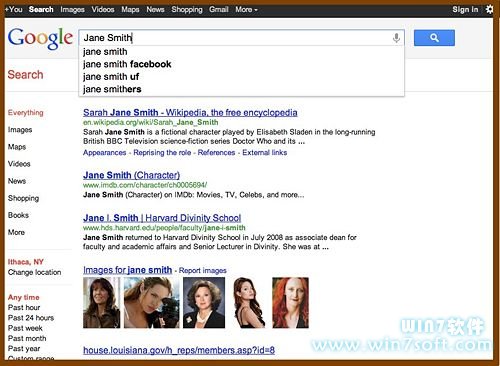Open Gmail in the top bar

click(219, 9)
